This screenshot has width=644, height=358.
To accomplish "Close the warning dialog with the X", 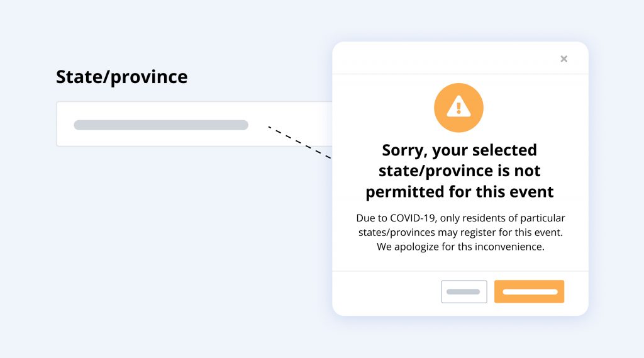I will coord(563,59).
